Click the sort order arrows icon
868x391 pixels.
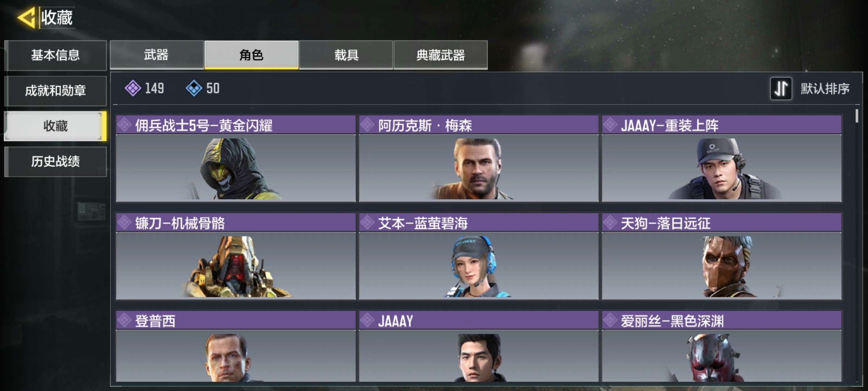pyautogui.click(x=781, y=88)
